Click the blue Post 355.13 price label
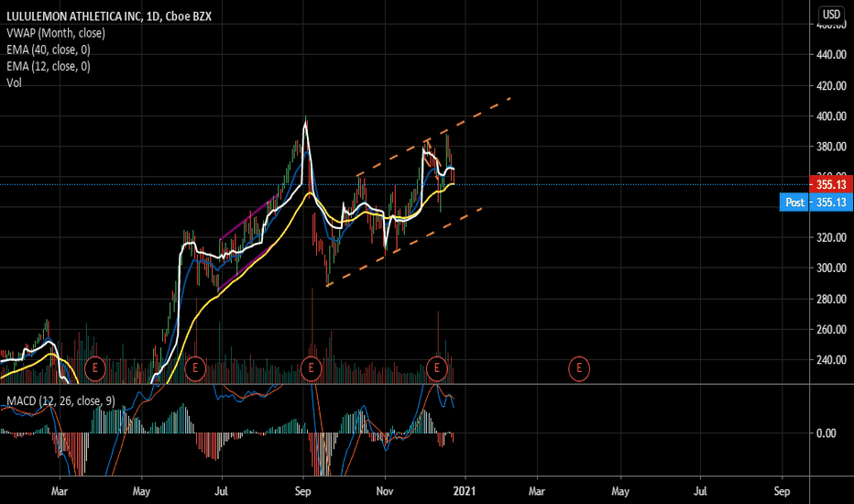 (816, 203)
